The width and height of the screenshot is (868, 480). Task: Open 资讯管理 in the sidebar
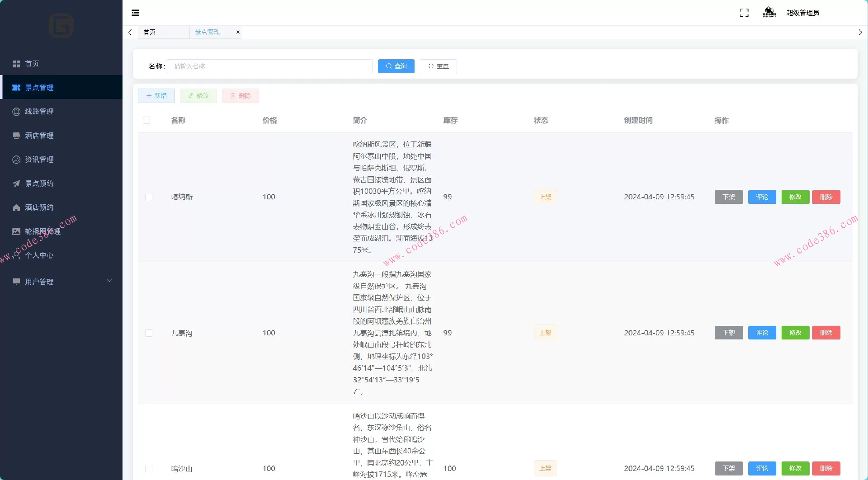coord(39,160)
